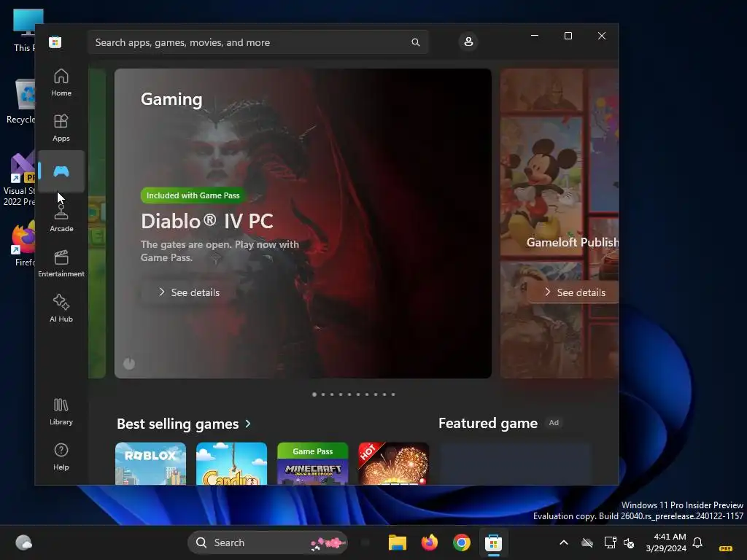Click See details for Gameloft Publisher
This screenshot has width=747, height=560.
point(575,292)
